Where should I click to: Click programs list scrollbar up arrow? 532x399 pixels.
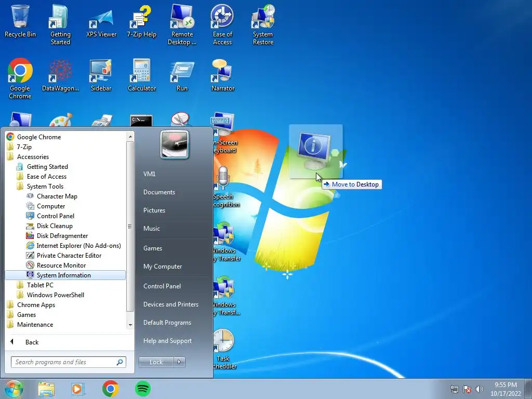coord(130,137)
